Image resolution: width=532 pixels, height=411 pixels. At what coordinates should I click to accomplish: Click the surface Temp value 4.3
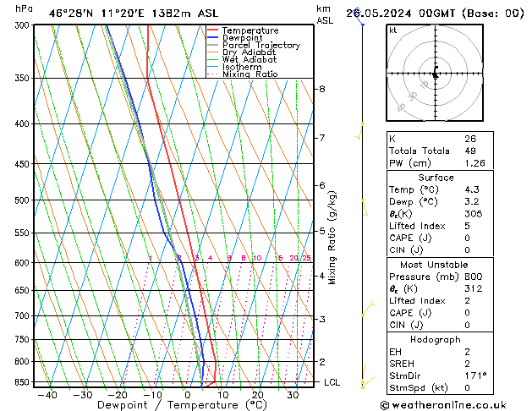[x=472, y=189]
